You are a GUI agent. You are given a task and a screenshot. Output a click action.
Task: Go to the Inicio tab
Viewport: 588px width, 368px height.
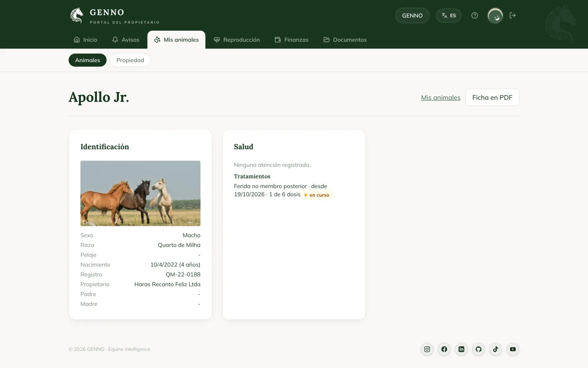click(x=85, y=40)
